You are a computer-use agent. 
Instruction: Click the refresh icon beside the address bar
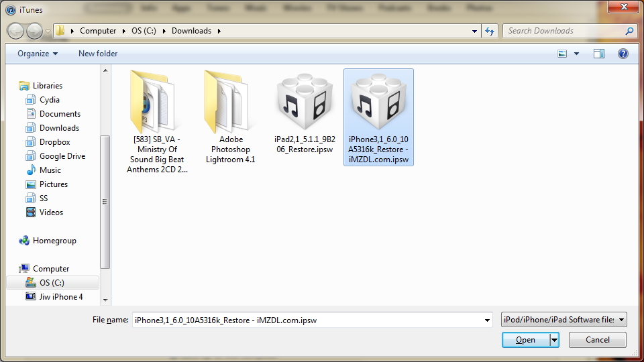(490, 31)
